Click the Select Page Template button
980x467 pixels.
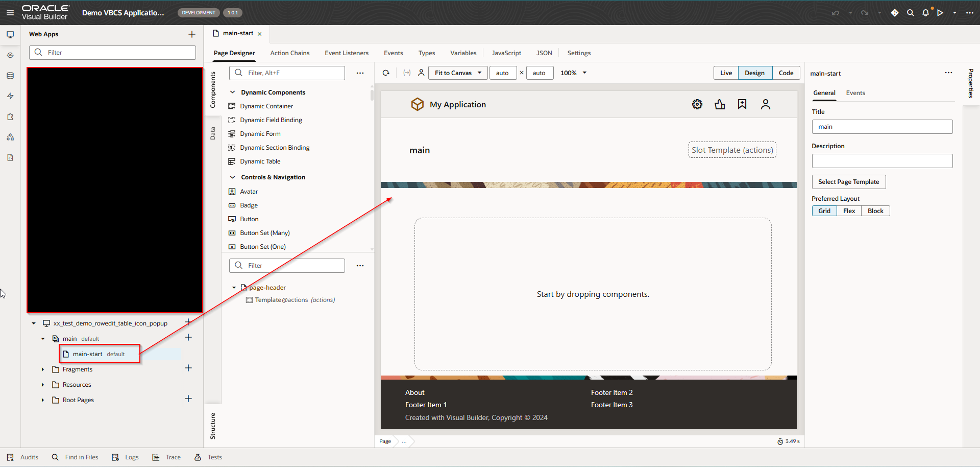tap(848, 182)
